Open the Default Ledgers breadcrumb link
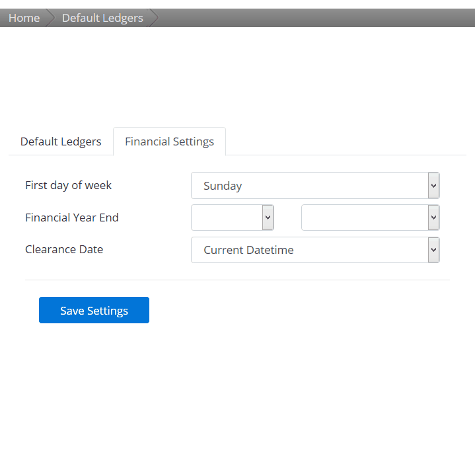The height and width of the screenshot is (476, 475). 102,18
